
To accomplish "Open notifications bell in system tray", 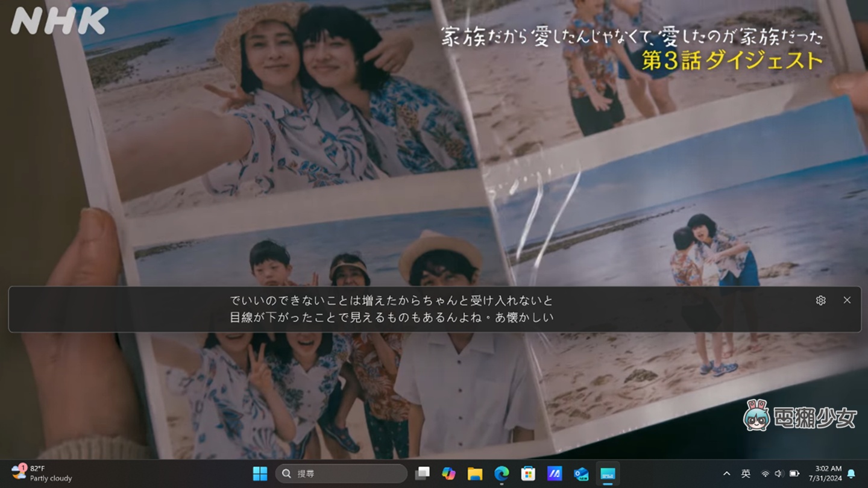I will click(x=851, y=474).
